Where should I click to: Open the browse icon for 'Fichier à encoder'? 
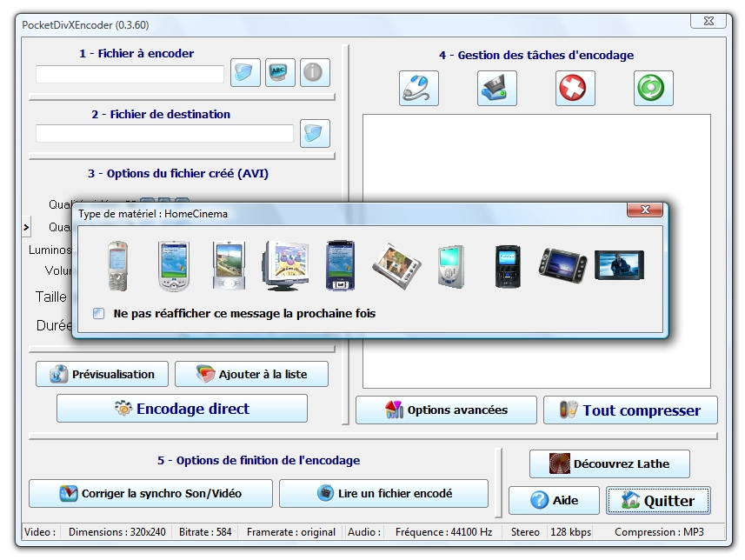[245, 72]
